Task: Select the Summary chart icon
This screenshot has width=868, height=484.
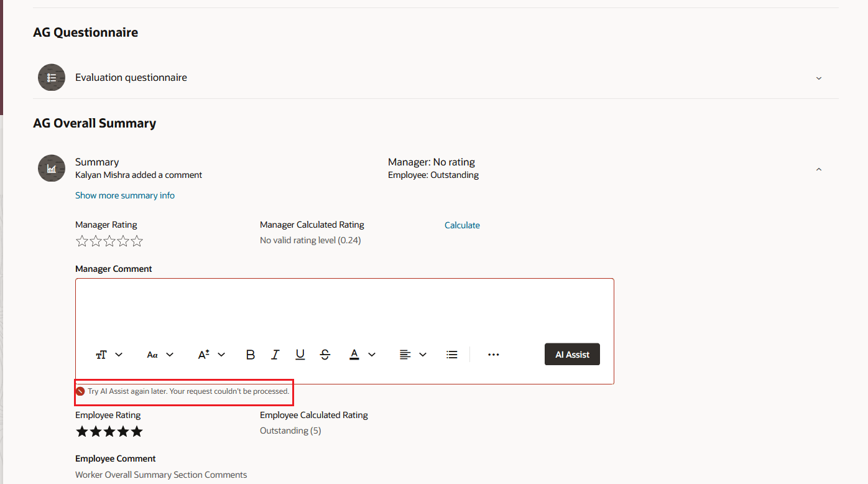Action: pos(52,168)
